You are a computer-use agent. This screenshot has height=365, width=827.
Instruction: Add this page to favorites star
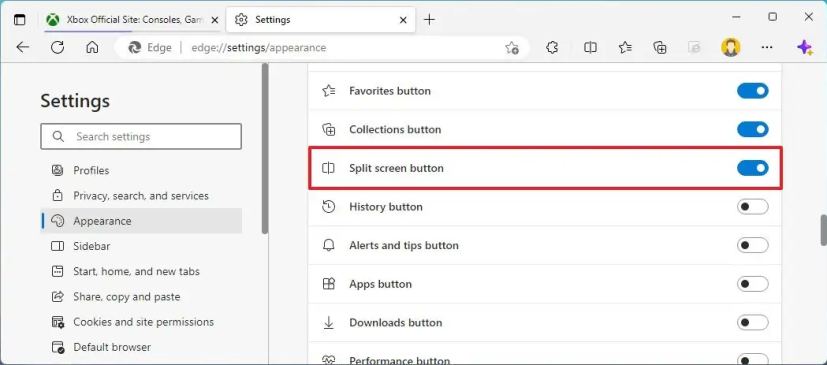point(512,48)
